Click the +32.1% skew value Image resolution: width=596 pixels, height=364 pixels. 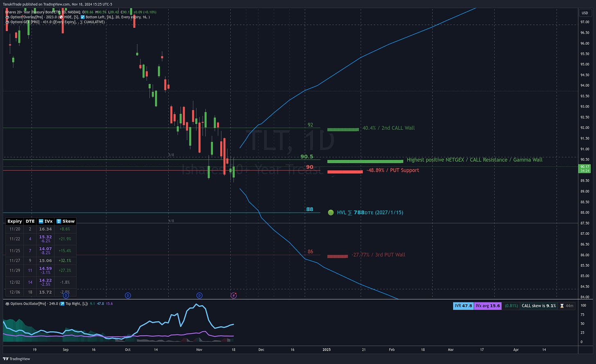pyautogui.click(x=65, y=261)
